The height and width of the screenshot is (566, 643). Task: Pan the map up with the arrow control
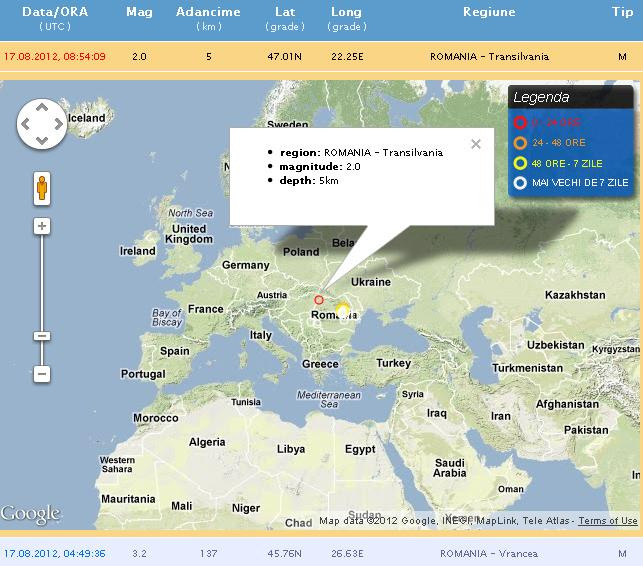41,109
